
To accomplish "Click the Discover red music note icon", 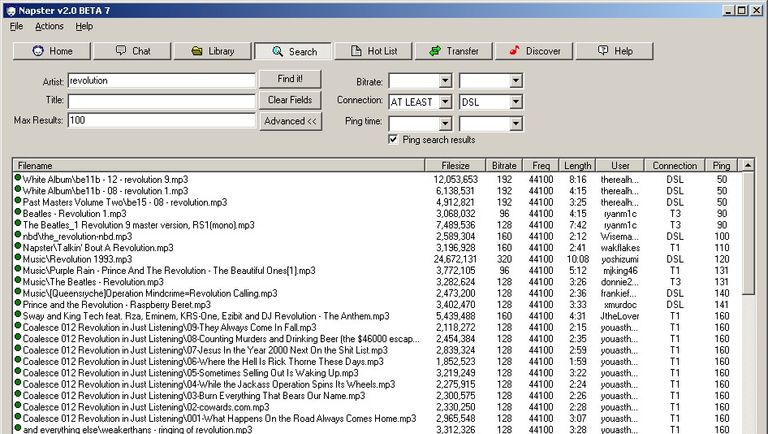I will coord(514,50).
